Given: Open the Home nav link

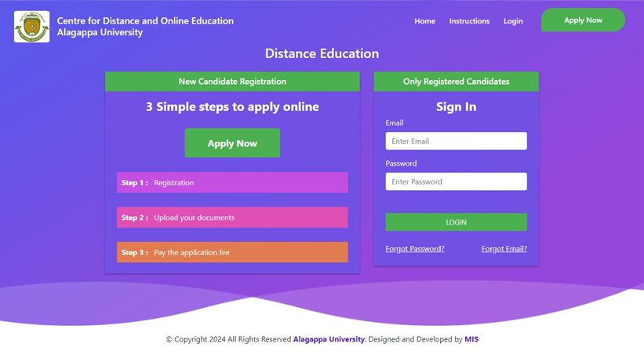Looking at the screenshot, I should 424,21.
